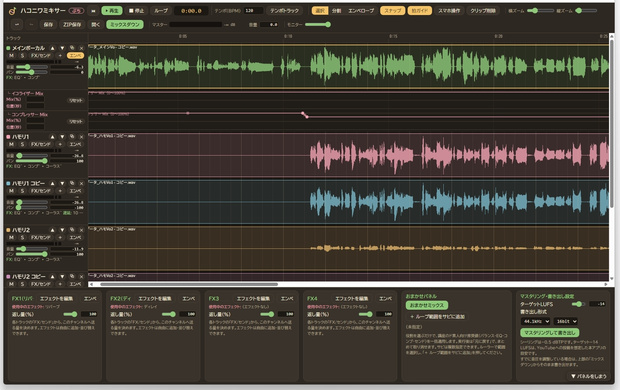Click the undo arrow button
This screenshot has height=390, width=620.
pos(17,25)
